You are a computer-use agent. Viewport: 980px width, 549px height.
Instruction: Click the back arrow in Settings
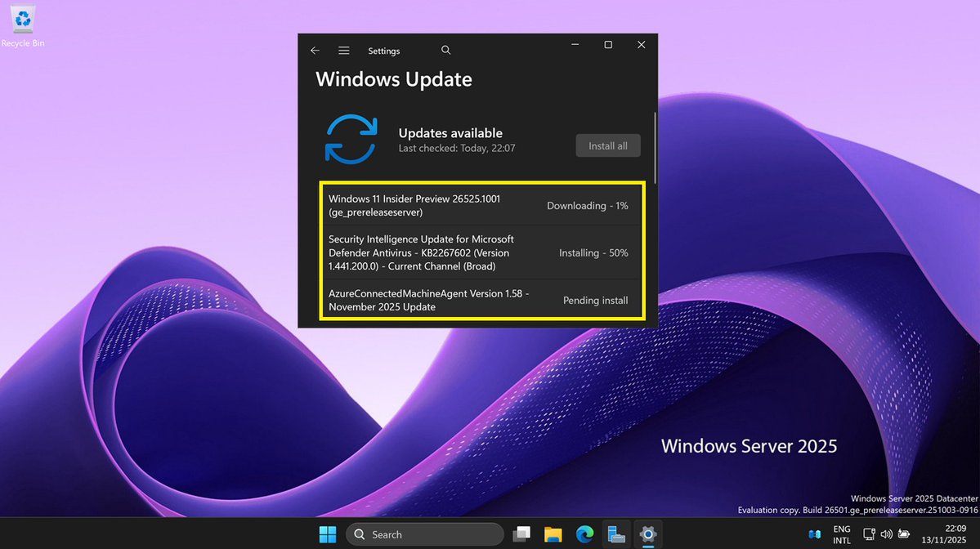315,50
